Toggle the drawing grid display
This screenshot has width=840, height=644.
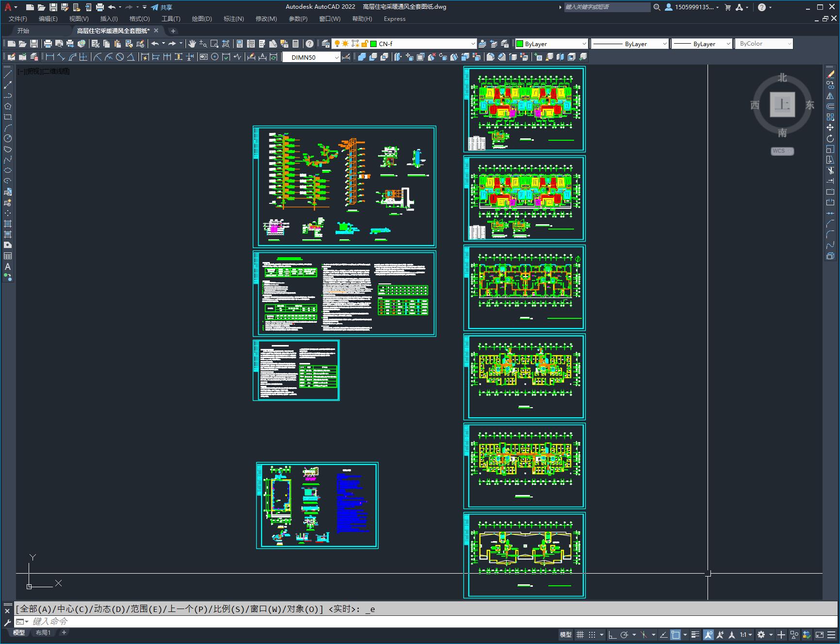point(580,634)
